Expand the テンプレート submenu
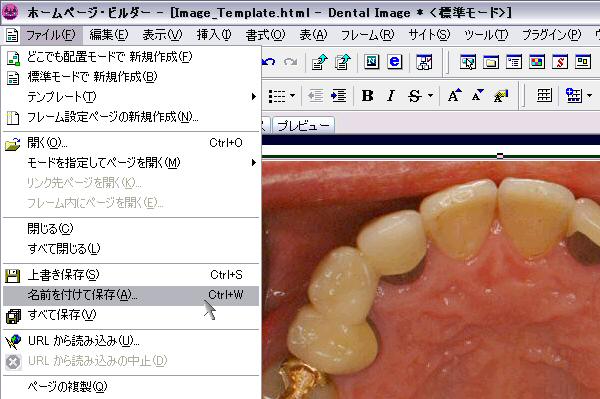600x399 pixels. point(130,97)
